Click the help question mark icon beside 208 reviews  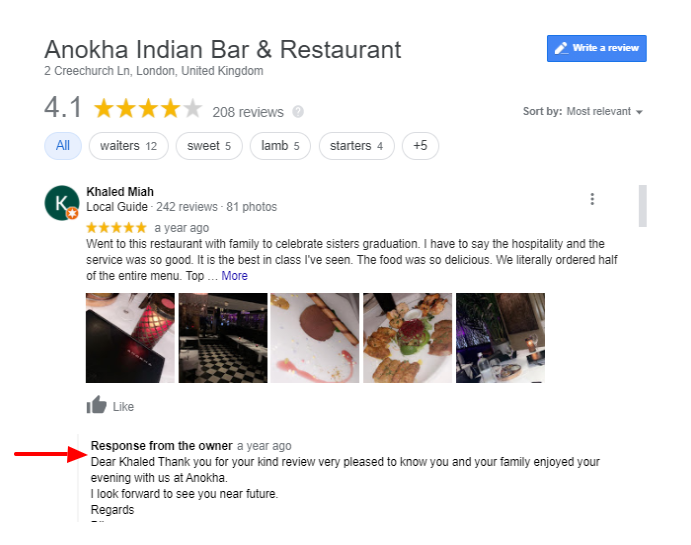pyautogui.click(x=298, y=112)
